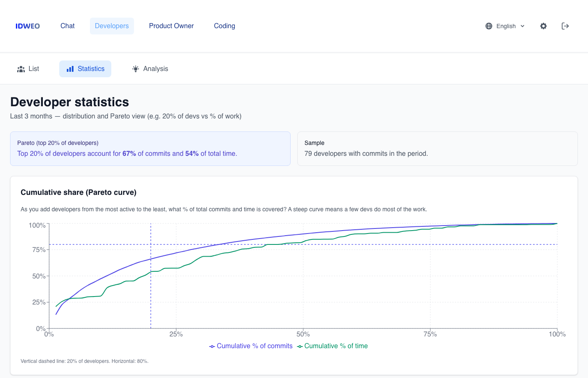Open settings via the gear icon
The height and width of the screenshot is (378, 588).
(543, 26)
